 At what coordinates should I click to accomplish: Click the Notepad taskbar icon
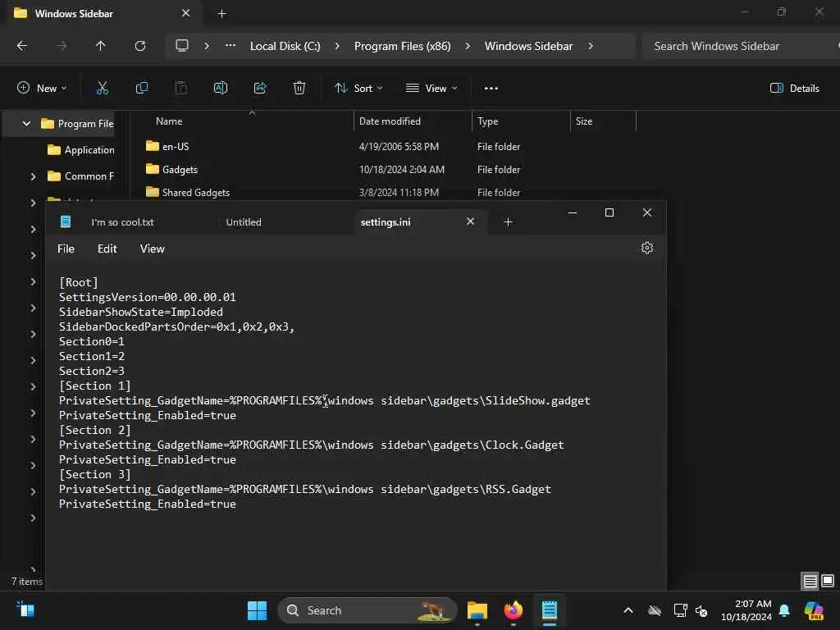(550, 610)
